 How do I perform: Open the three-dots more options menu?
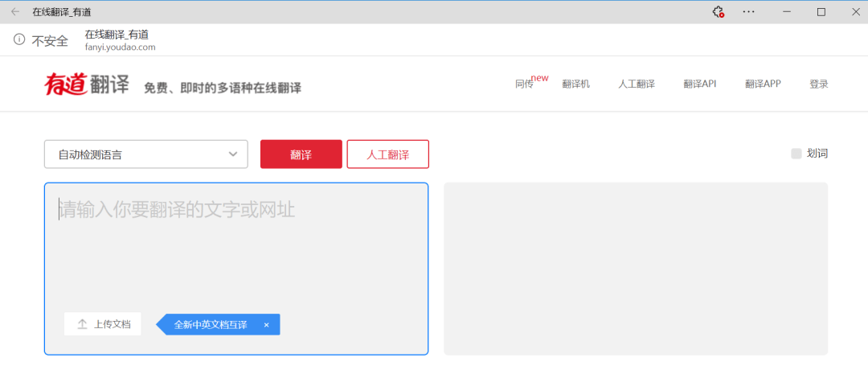pyautogui.click(x=749, y=11)
